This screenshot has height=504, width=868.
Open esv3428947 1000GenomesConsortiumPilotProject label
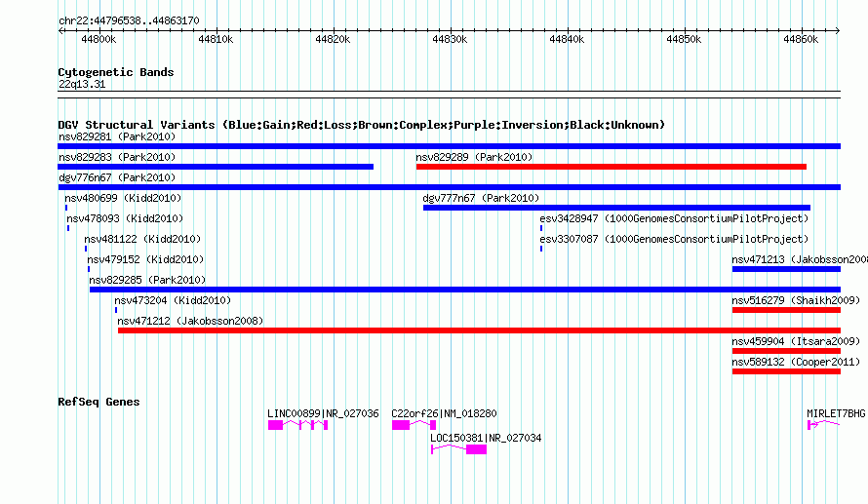tap(674, 218)
